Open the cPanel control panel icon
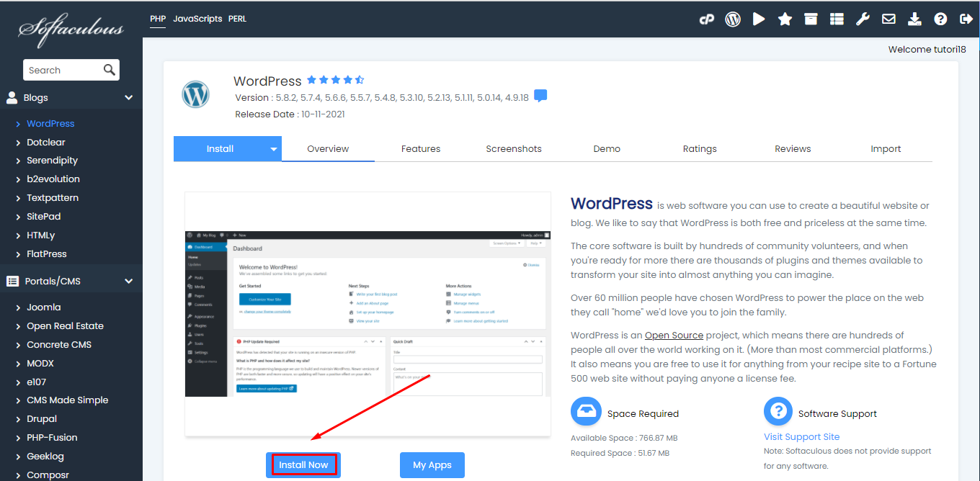Screen dimensions: 980x481 click(x=707, y=19)
